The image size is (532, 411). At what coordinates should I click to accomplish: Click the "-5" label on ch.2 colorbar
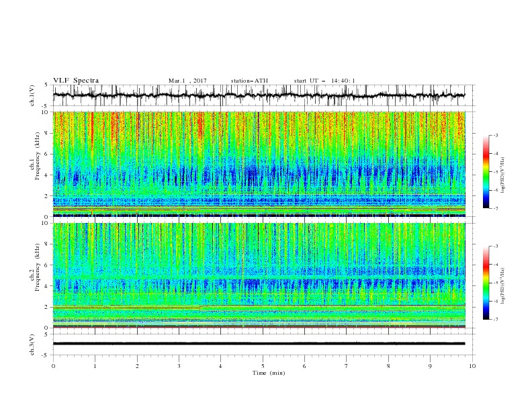pos(495,283)
